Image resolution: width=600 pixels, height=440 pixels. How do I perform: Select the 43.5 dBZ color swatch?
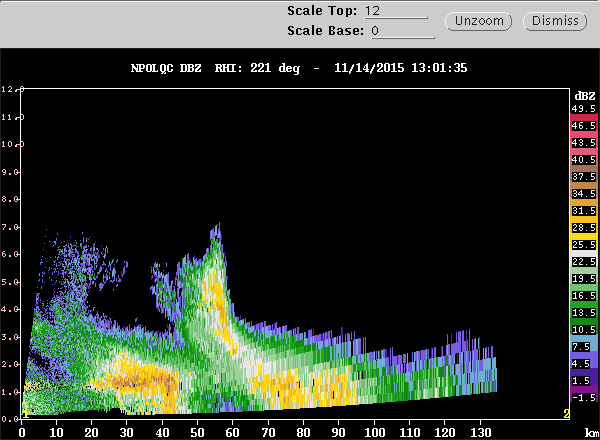583,143
